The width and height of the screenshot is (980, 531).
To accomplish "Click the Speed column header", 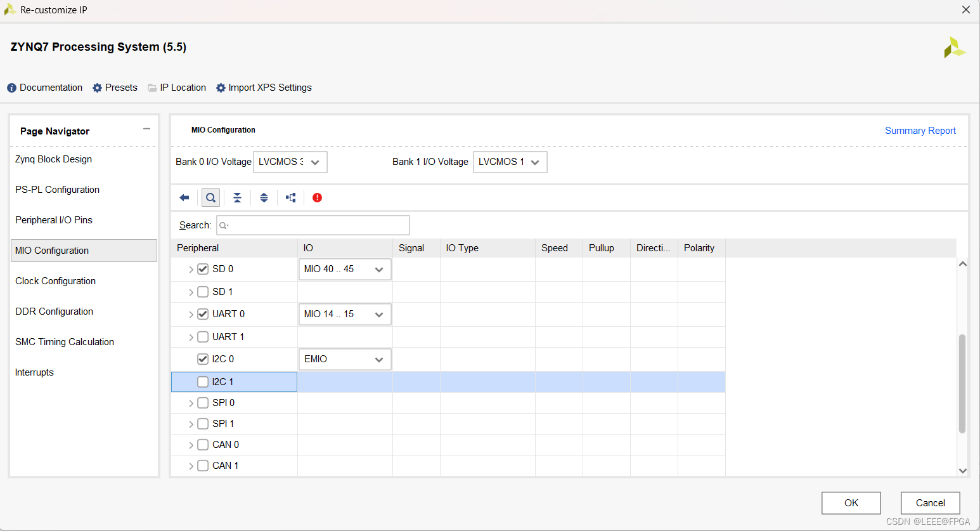I will pyautogui.click(x=558, y=248).
